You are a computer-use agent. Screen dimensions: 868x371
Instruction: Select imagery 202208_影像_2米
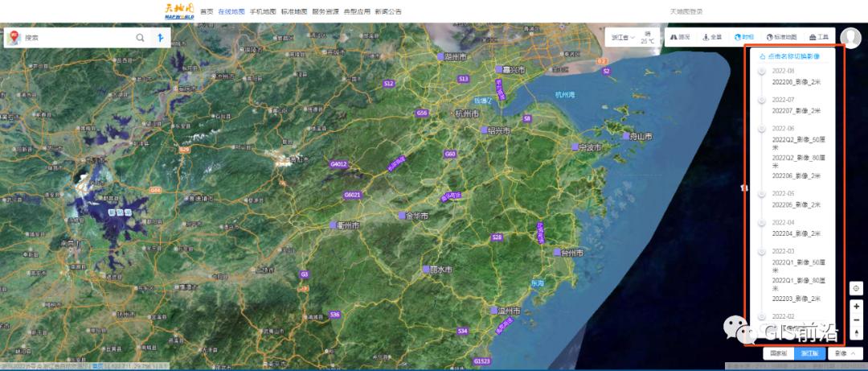coord(796,81)
